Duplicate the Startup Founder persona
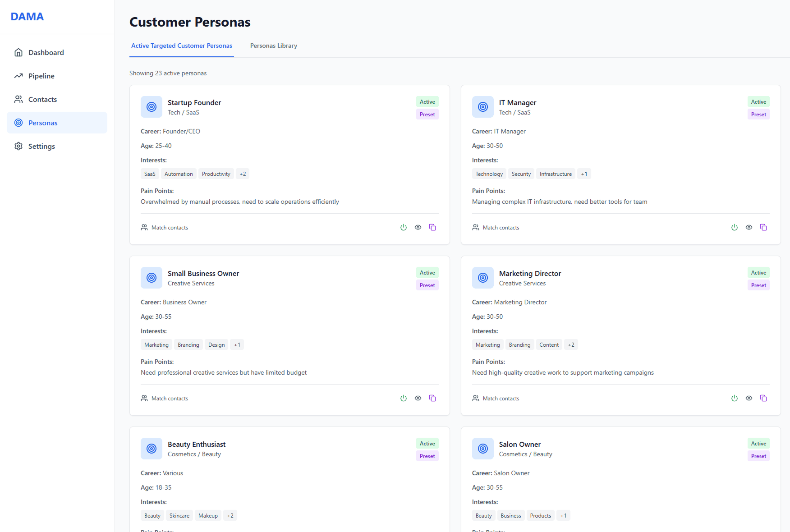The image size is (790, 532). tap(432, 227)
